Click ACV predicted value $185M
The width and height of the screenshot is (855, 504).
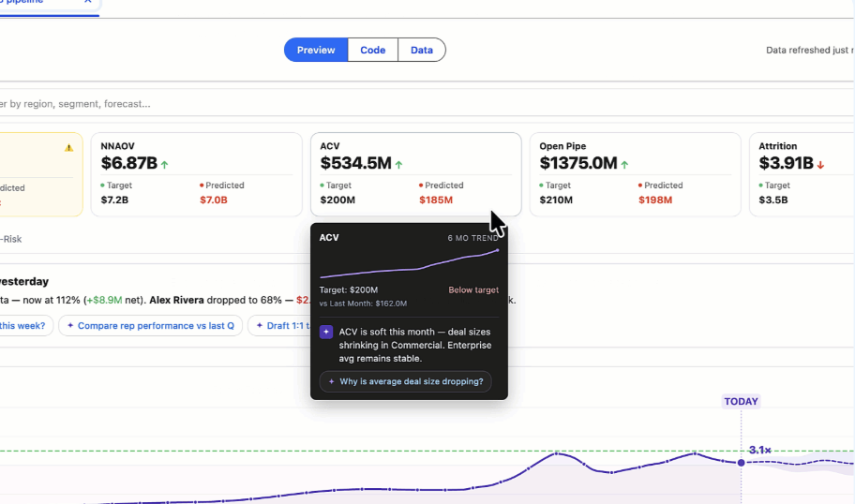pyautogui.click(x=436, y=200)
